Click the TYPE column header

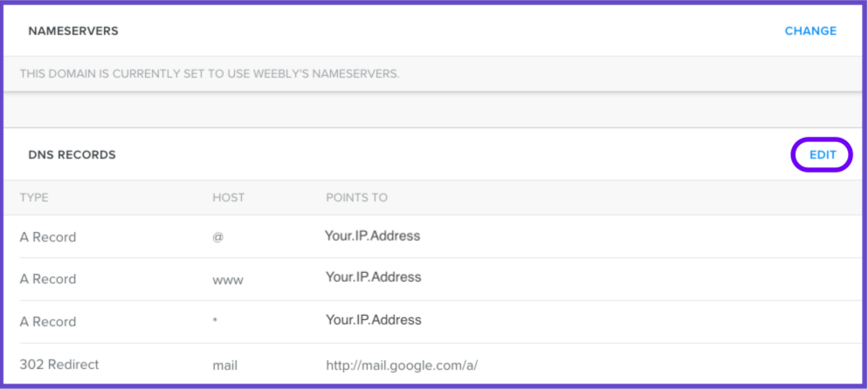[x=34, y=198]
